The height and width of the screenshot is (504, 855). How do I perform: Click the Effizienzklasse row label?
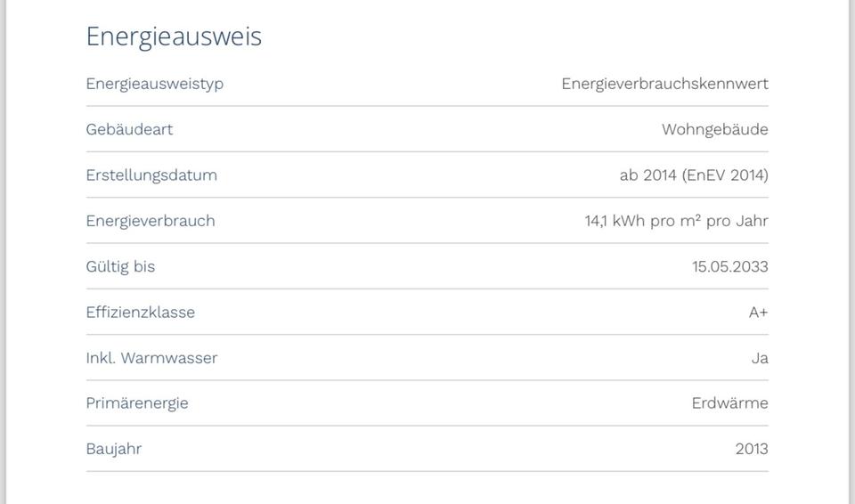(x=140, y=312)
